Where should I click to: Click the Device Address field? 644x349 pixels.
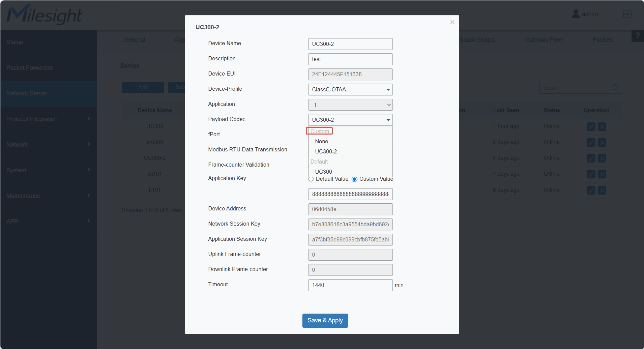350,209
